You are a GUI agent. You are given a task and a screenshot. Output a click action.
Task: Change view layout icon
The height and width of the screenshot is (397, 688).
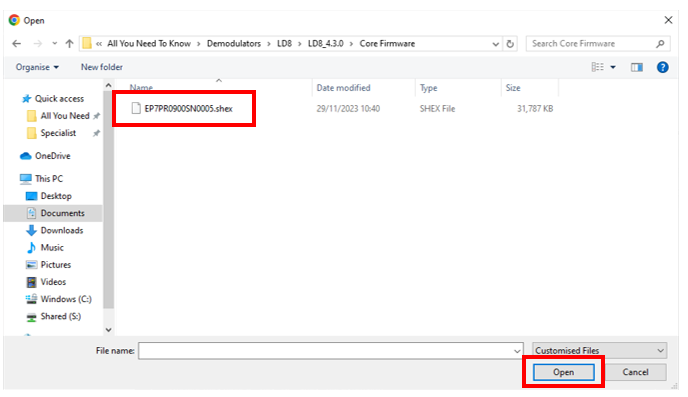point(597,67)
